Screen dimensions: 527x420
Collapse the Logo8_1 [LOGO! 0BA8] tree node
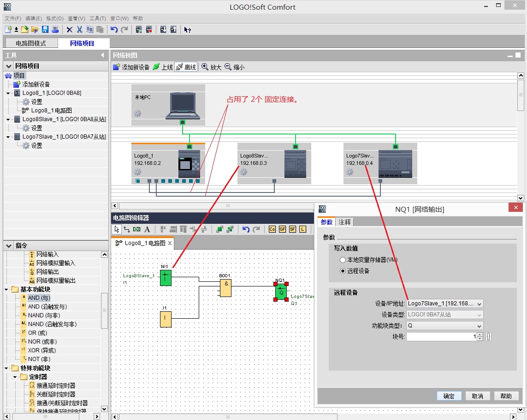click(x=8, y=93)
